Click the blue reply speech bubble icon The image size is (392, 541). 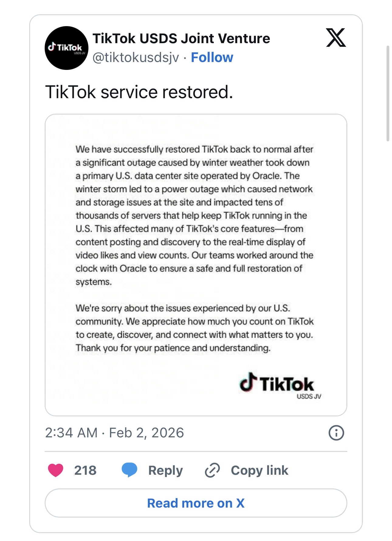pyautogui.click(x=129, y=470)
